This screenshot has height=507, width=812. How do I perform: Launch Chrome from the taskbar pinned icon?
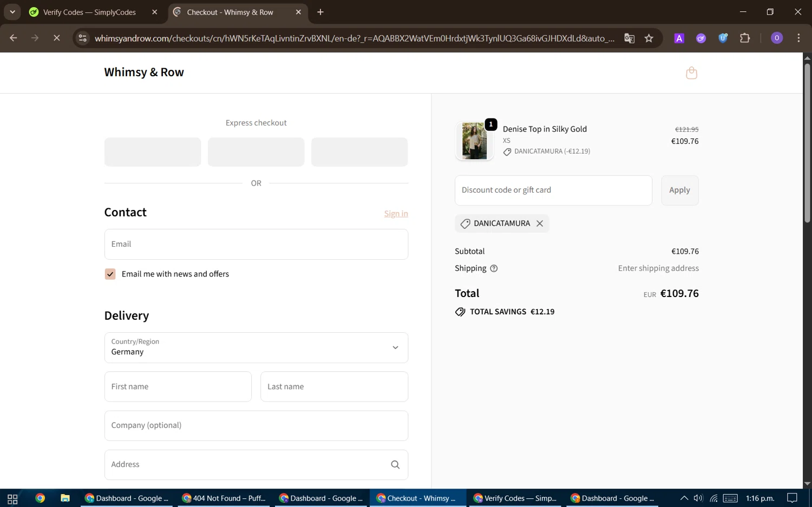[x=40, y=498]
